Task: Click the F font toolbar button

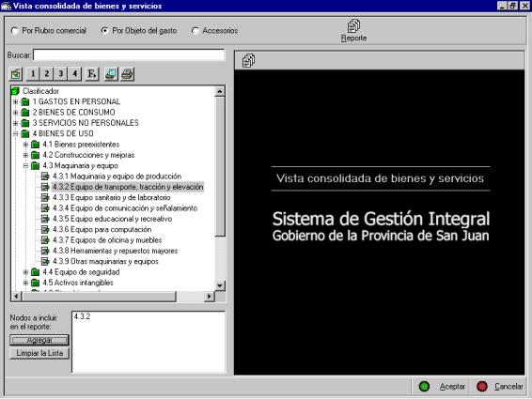Action: [x=92, y=73]
